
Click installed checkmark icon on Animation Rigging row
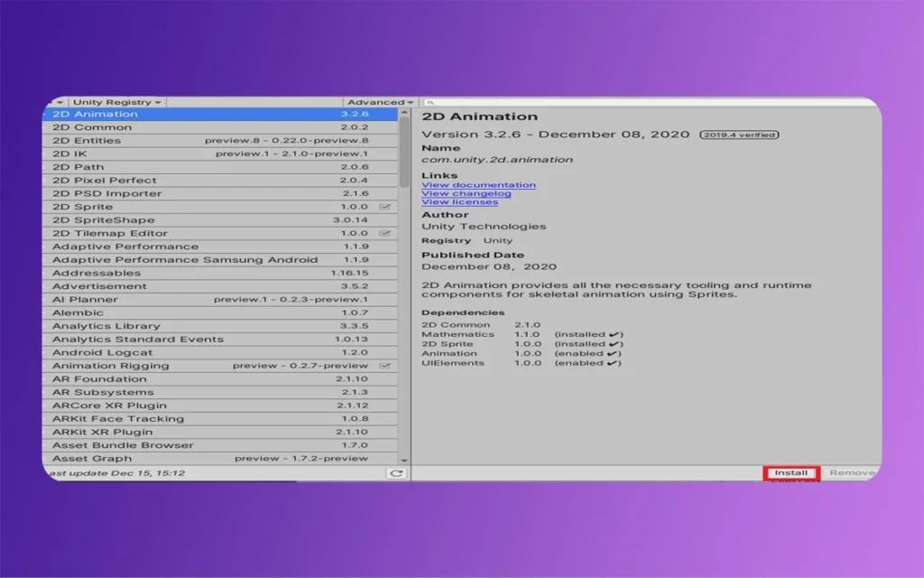point(385,366)
